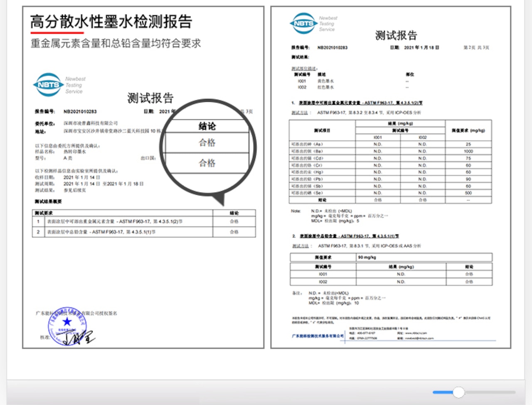Click the first 合格 in the magnifier circle
This screenshot has width=532, height=405.
click(207, 142)
